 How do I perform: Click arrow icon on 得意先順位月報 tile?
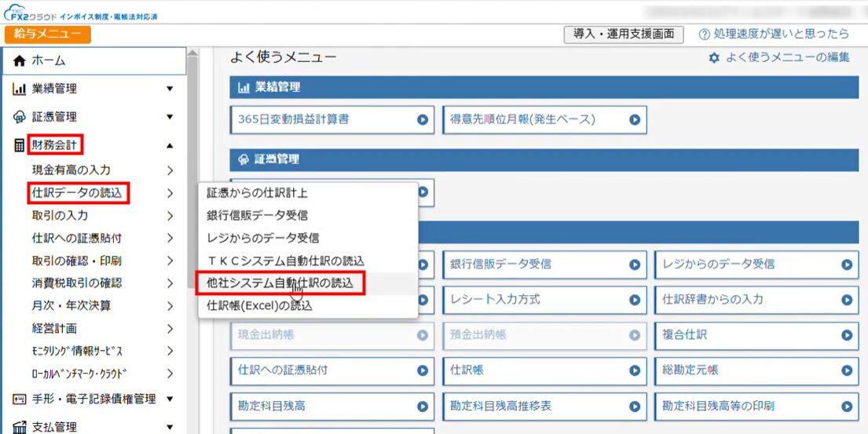[x=634, y=120]
